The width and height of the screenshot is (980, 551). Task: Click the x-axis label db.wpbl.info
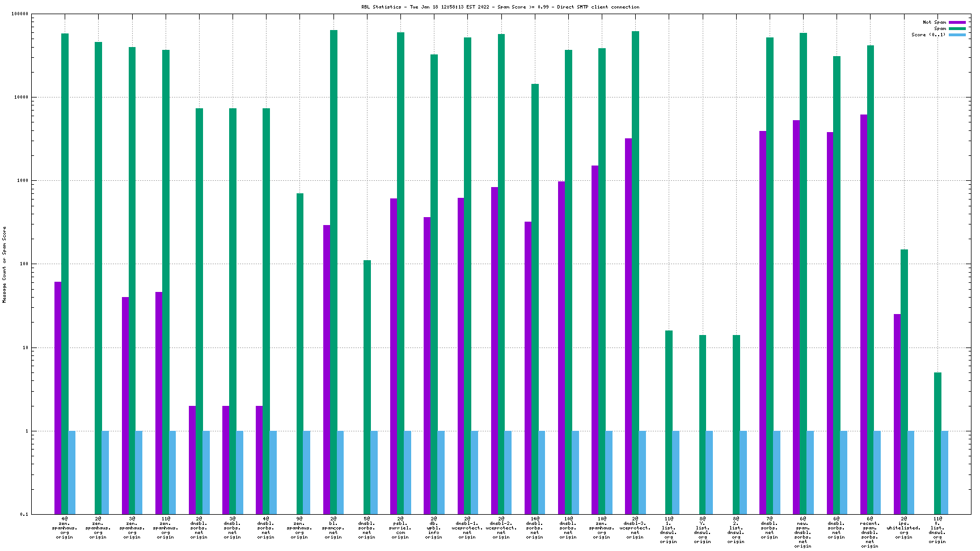(x=434, y=528)
